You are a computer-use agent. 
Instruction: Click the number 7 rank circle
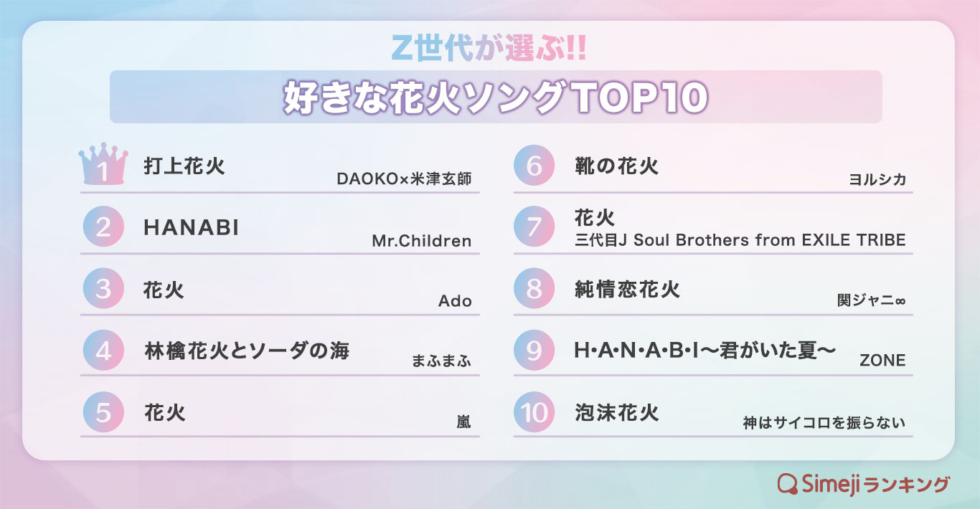(x=534, y=227)
